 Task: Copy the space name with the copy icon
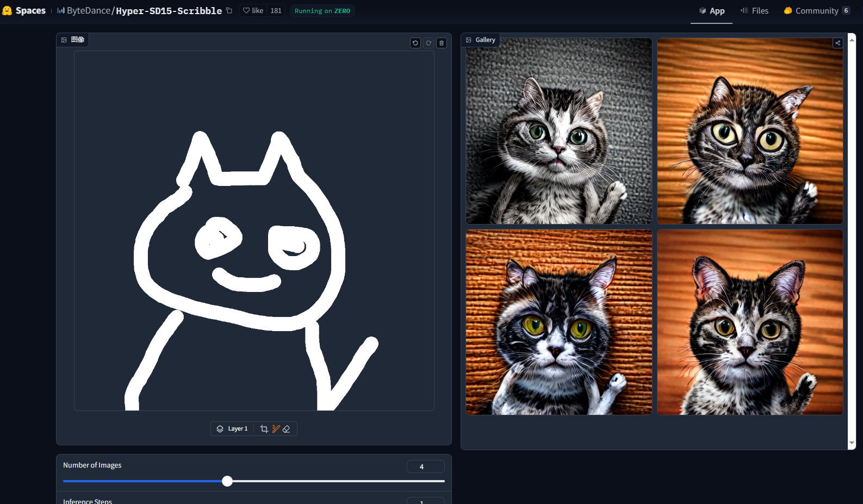click(229, 11)
